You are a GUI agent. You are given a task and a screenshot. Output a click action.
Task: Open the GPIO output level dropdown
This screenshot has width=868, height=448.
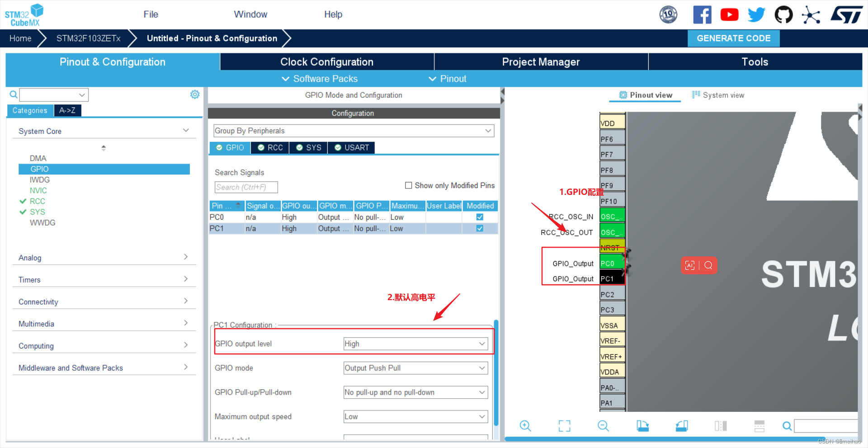[415, 344]
